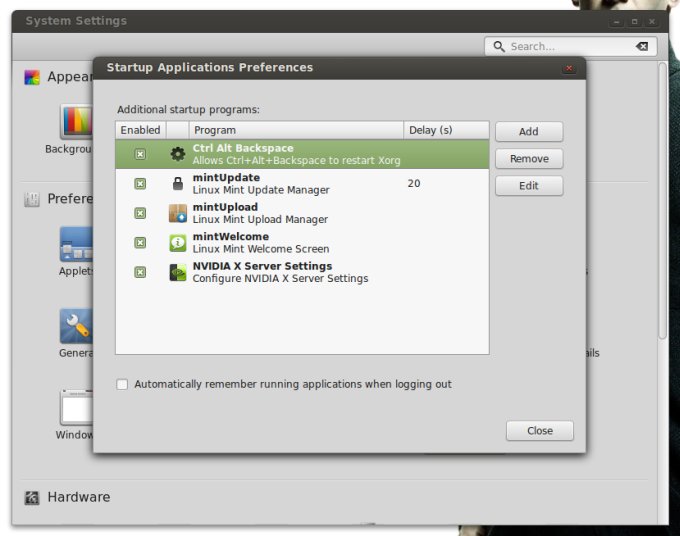Click the Add button
Image resolution: width=680 pixels, height=536 pixels.
(x=529, y=131)
